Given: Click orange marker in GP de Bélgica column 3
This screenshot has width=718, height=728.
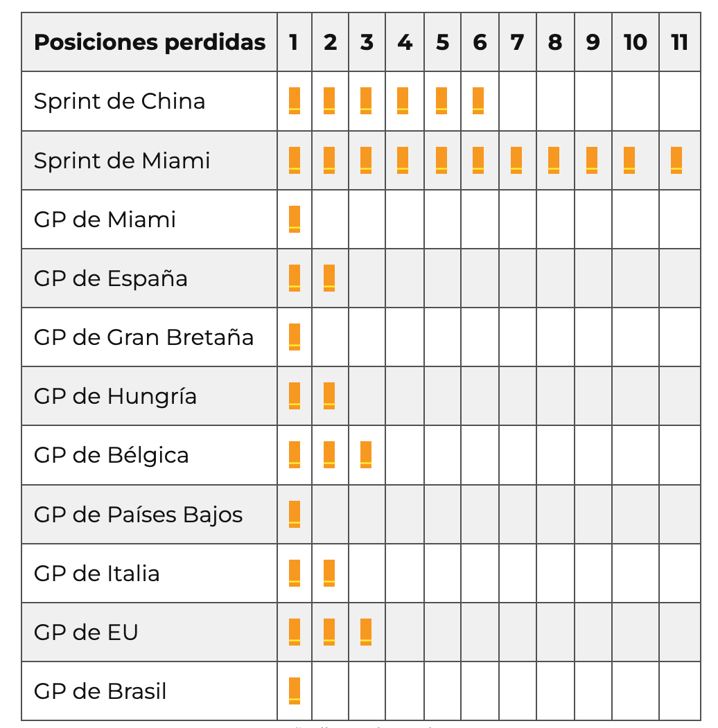Looking at the screenshot, I should (366, 454).
